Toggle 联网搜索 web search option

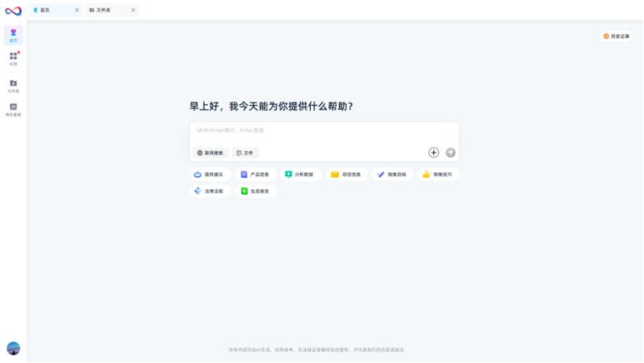[x=211, y=153]
